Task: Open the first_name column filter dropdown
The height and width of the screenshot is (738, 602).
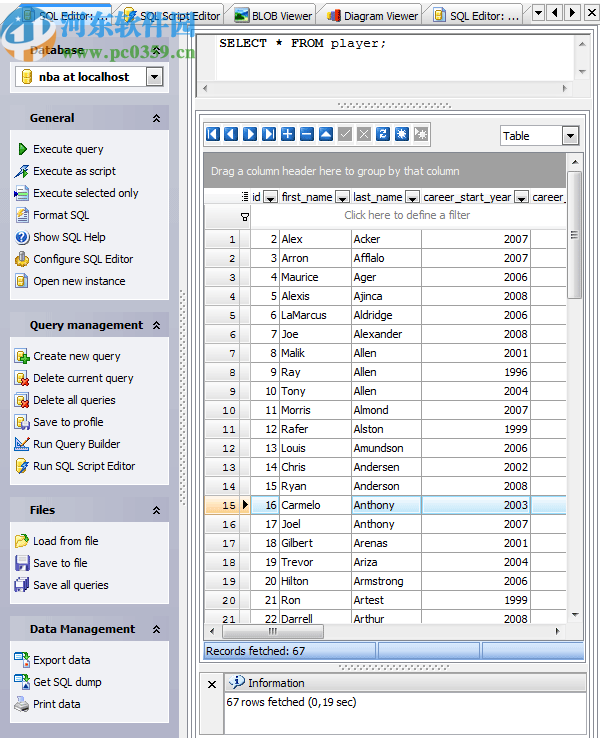Action: (x=342, y=198)
